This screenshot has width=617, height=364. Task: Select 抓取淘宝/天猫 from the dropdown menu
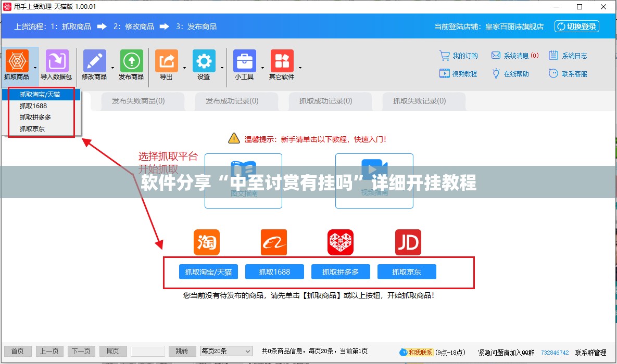(41, 94)
